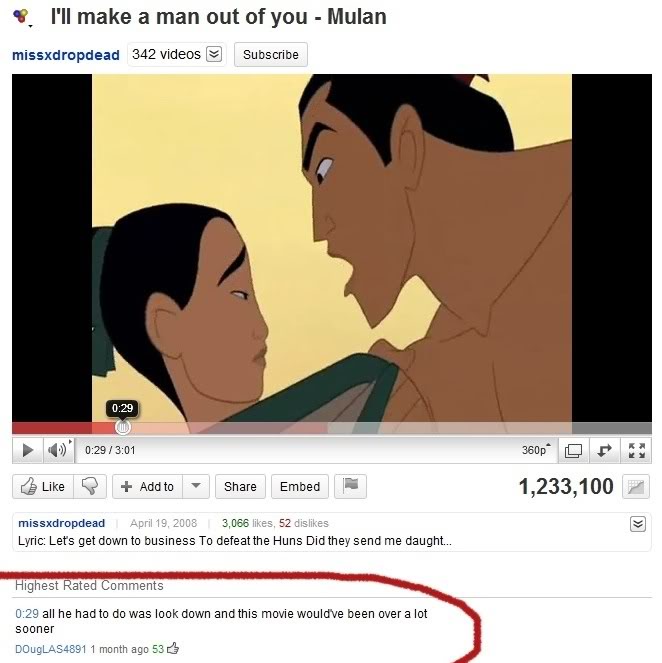Open the Share options

pos(240,486)
